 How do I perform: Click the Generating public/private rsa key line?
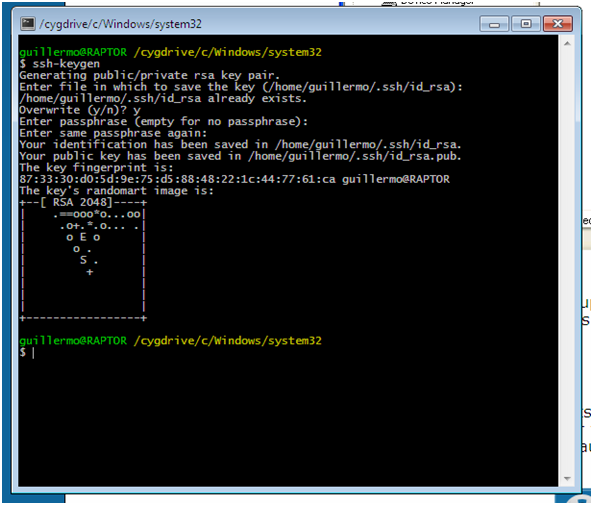tap(150, 75)
